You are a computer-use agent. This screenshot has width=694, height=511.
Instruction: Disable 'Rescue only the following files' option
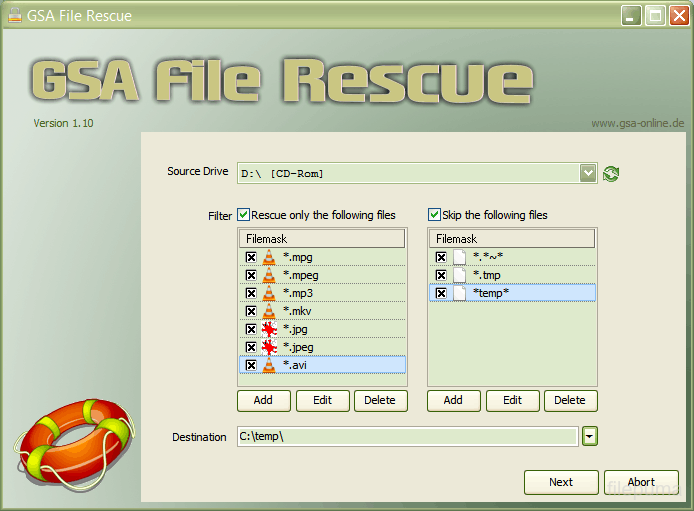pyautogui.click(x=243, y=215)
